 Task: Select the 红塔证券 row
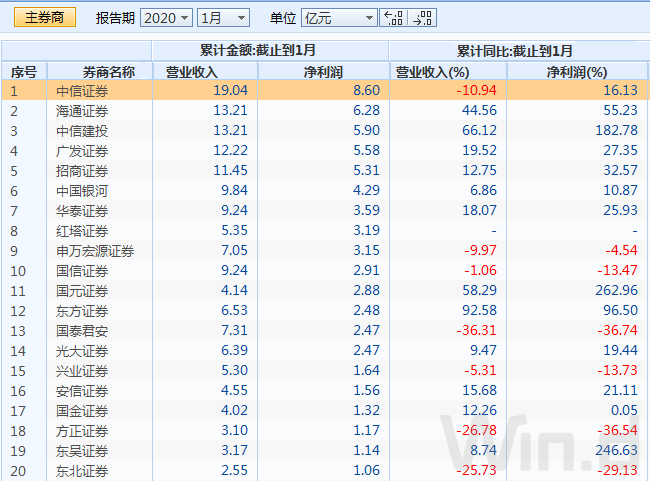(324, 230)
